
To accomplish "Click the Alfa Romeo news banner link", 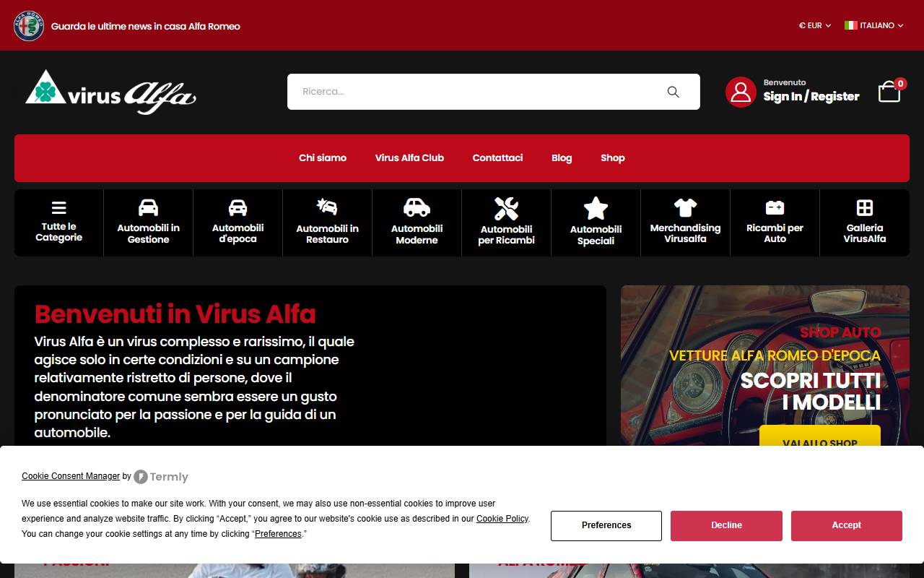I will 146,26.
